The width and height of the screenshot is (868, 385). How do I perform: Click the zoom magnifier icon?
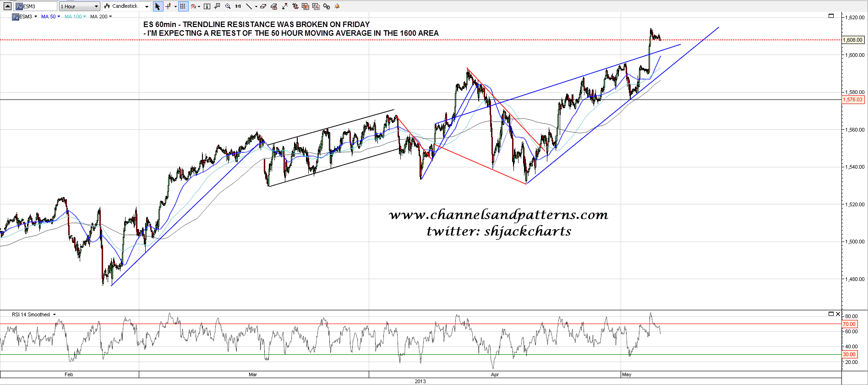click(x=228, y=6)
